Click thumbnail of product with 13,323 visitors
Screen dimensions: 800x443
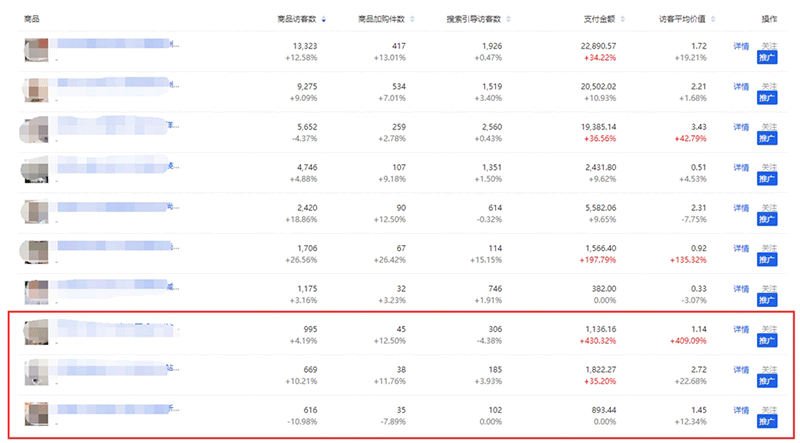click(37, 51)
